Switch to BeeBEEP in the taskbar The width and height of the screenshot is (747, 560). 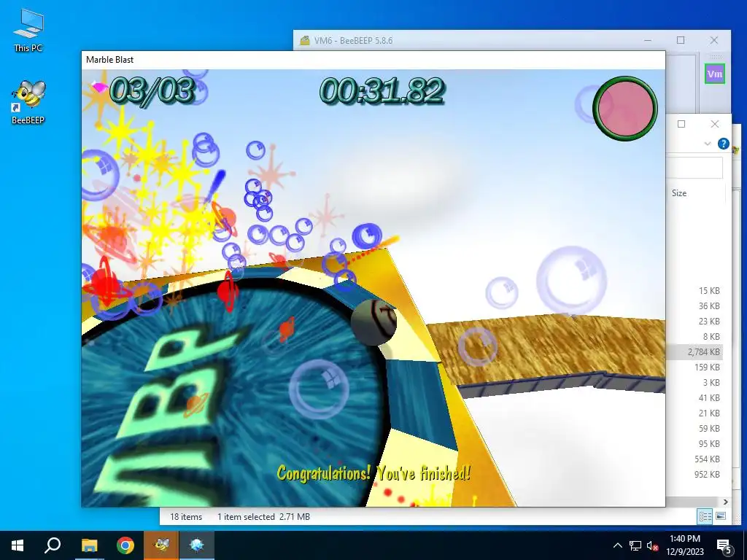click(x=161, y=545)
